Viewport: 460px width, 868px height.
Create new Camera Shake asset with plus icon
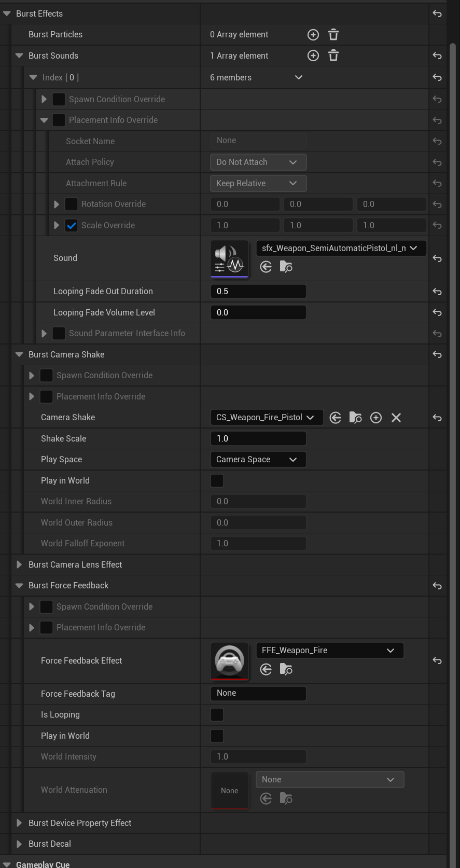[x=376, y=418]
